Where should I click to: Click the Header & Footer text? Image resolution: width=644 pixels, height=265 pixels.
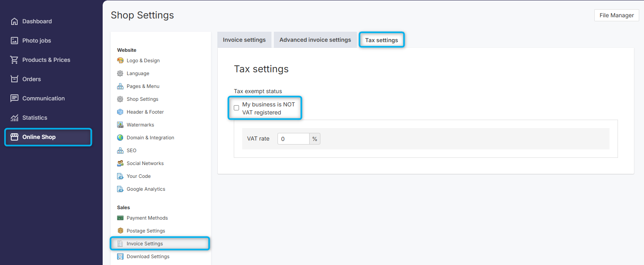[145, 112]
